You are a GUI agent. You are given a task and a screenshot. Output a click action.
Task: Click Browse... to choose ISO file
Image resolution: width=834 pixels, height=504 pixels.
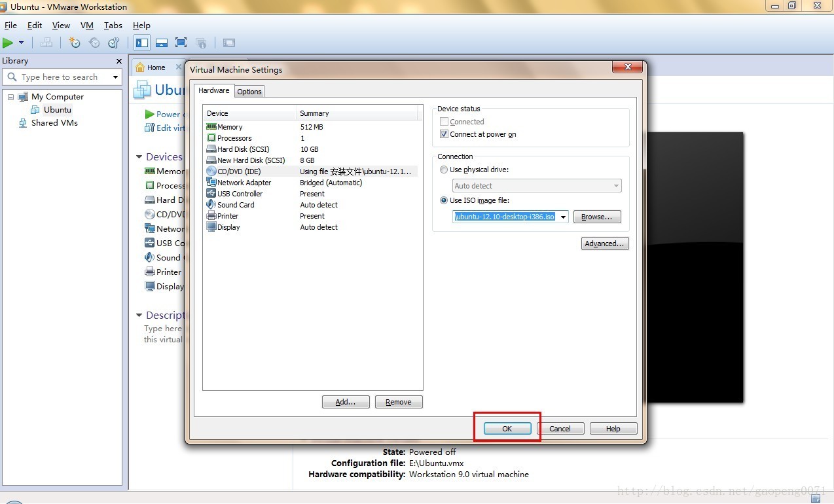[597, 217]
